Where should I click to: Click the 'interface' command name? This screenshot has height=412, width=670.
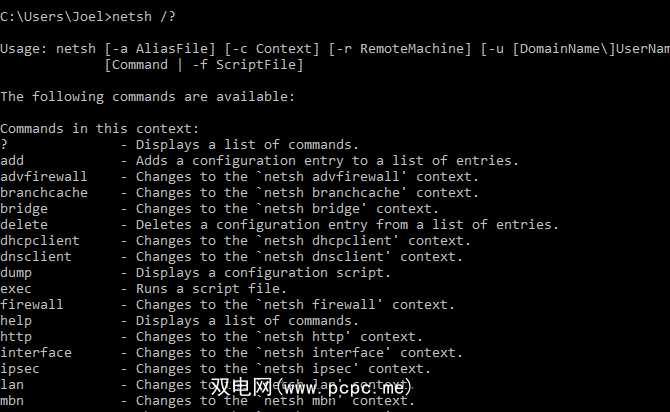[36, 352]
